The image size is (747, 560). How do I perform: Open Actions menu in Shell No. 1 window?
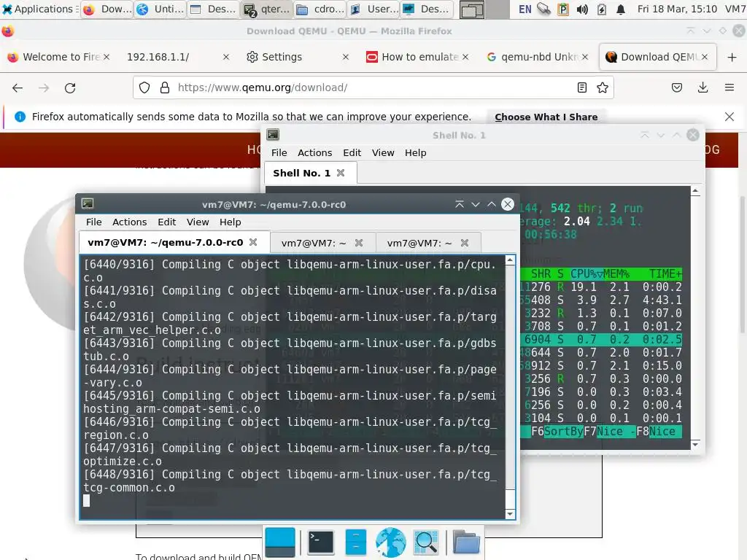pyautogui.click(x=314, y=153)
